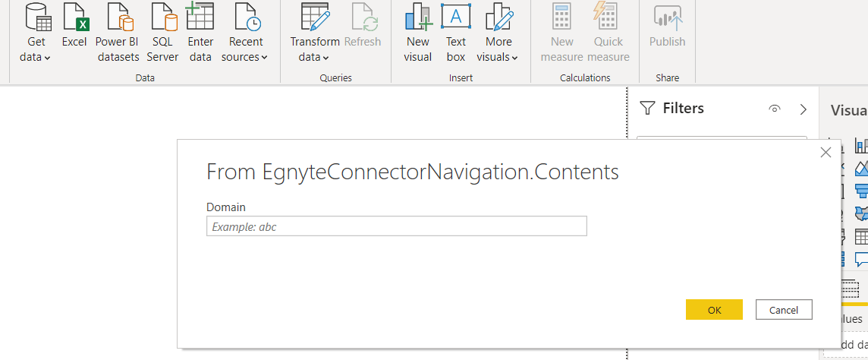868x360 pixels.
Task: Select the stacked column chart visual
Action: tap(861, 146)
